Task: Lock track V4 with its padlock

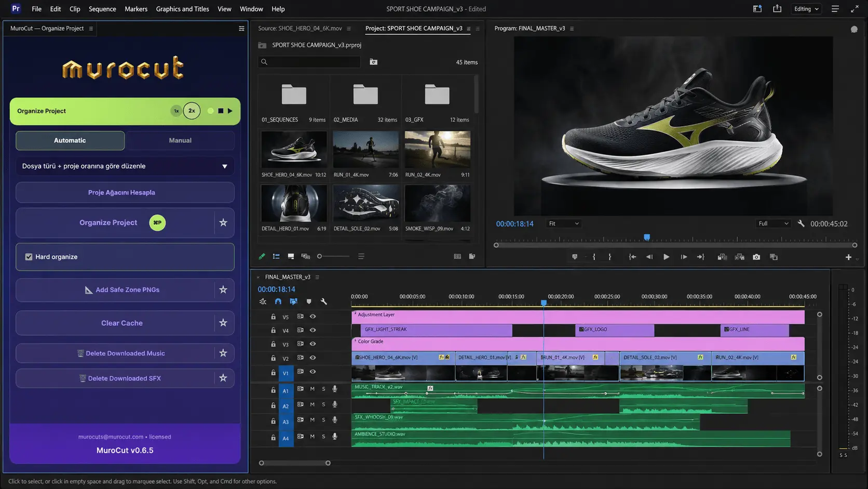Action: (273, 330)
